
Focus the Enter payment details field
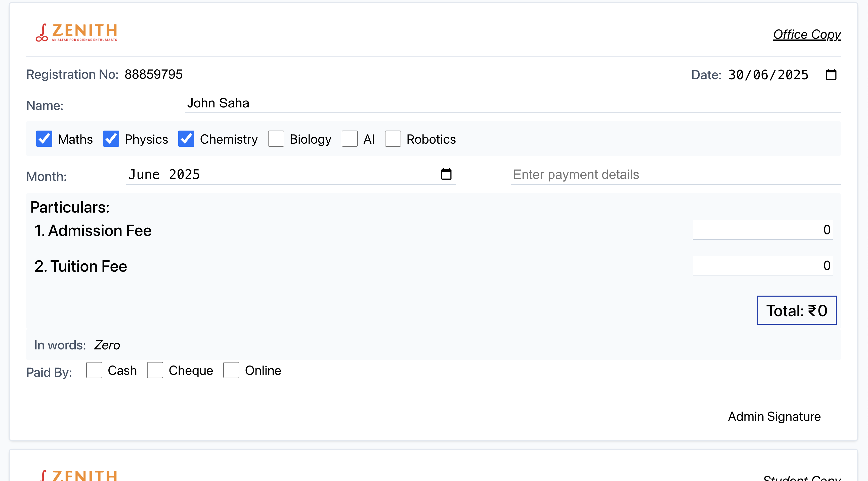tap(675, 175)
